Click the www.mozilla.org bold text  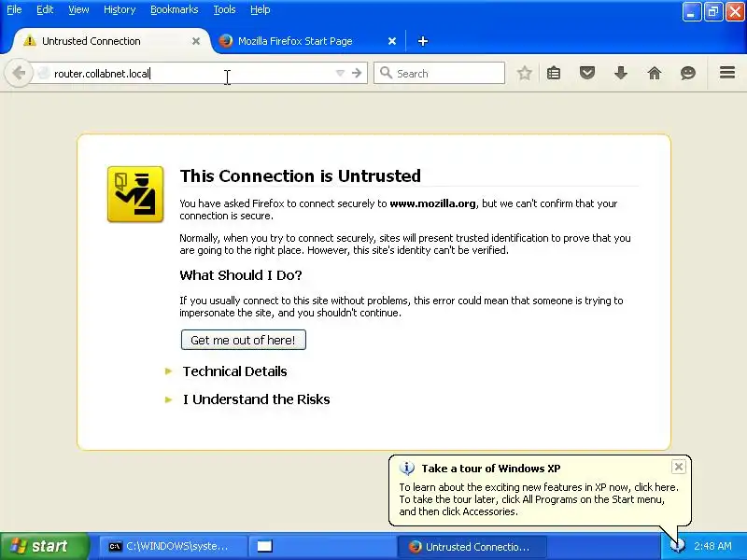(432, 203)
